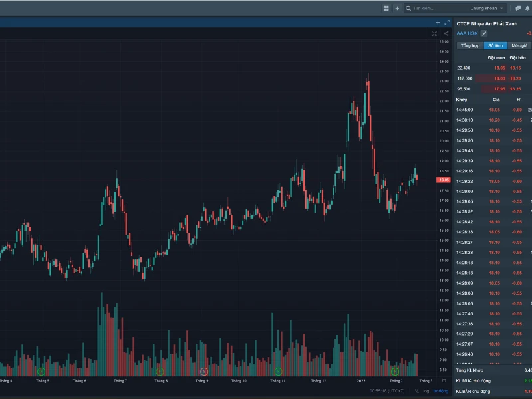This screenshot has width=532, height=399.
Task: Open chart settings gear near the time axis
Action: (x=444, y=381)
